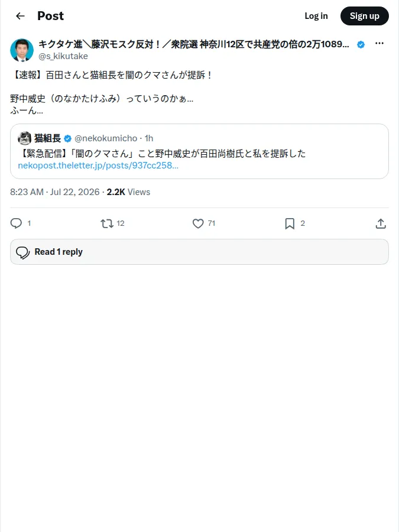Share the post via upload arrow icon
This screenshot has width=399, height=532.
(x=381, y=223)
